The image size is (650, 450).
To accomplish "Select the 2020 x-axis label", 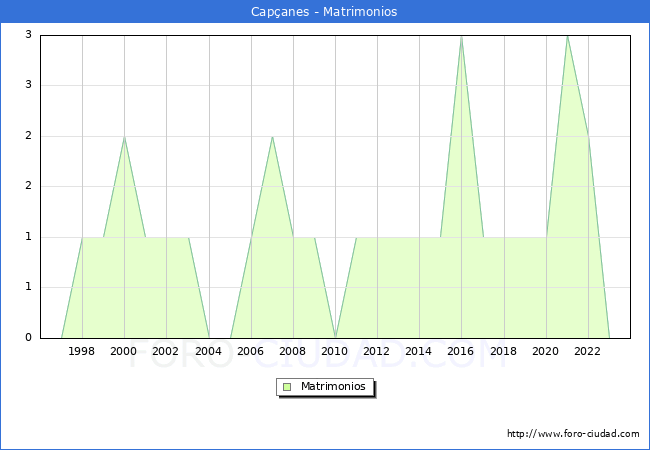I will 546,351.
